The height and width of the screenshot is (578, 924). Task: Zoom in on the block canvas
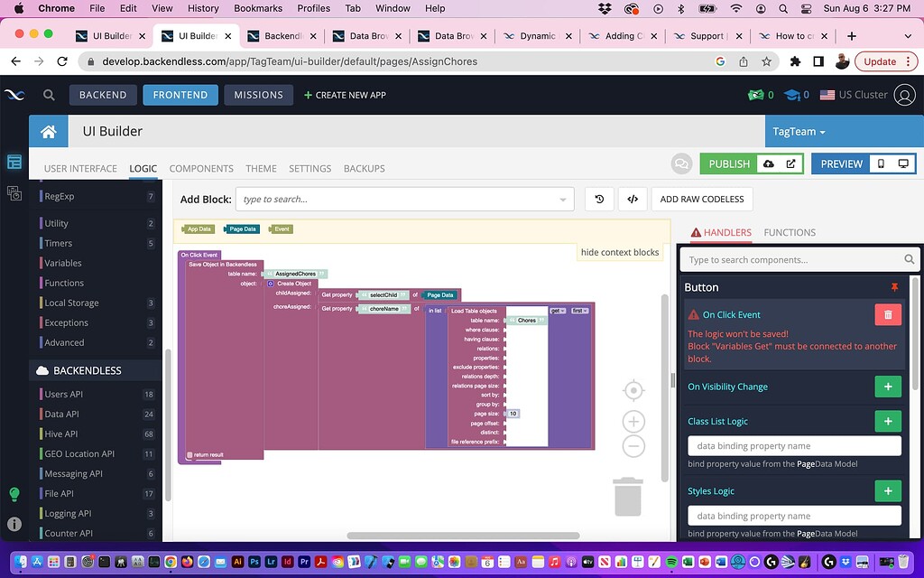(633, 422)
